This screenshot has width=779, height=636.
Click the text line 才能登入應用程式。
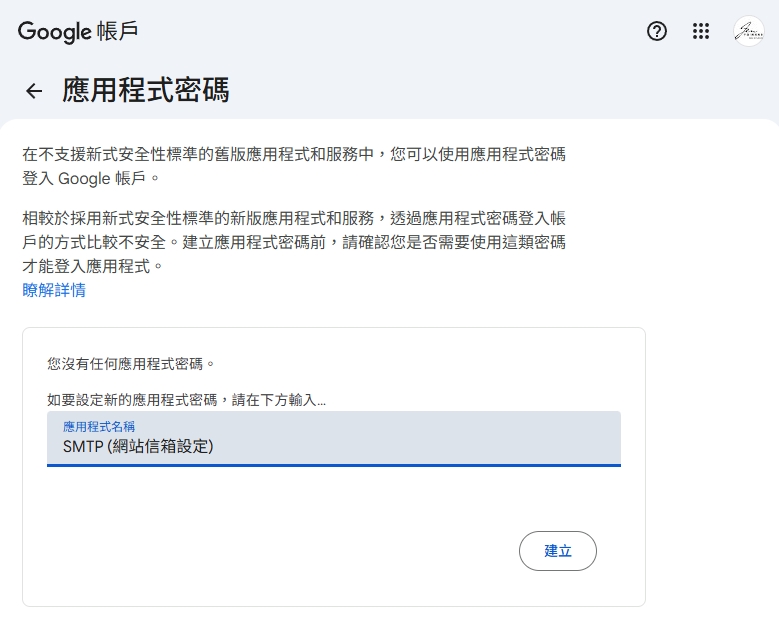click(x=92, y=267)
